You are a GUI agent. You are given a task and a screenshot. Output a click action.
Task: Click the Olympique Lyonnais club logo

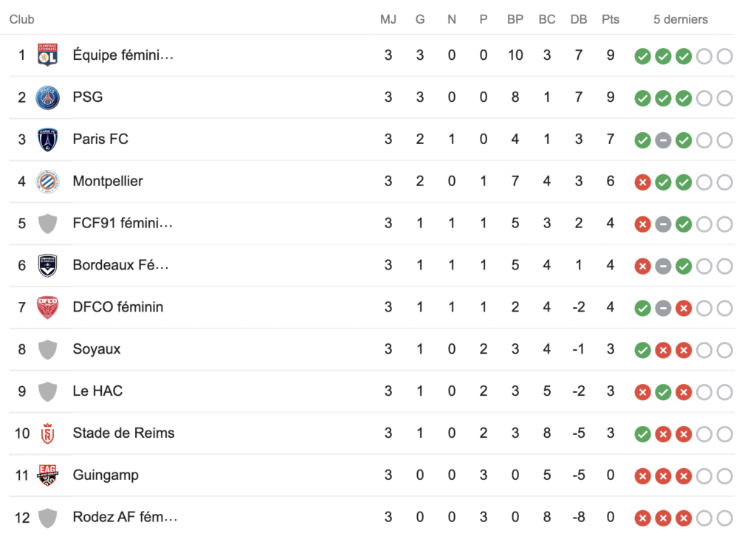coord(48,55)
